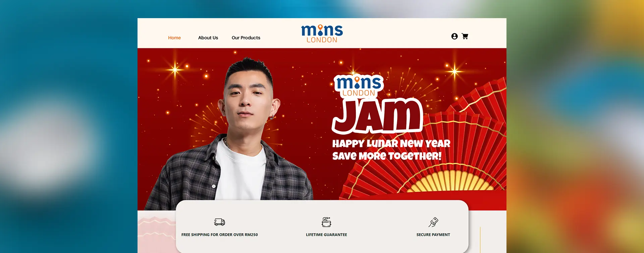Click the secure payment card icon
644x253 pixels.
coord(433,222)
